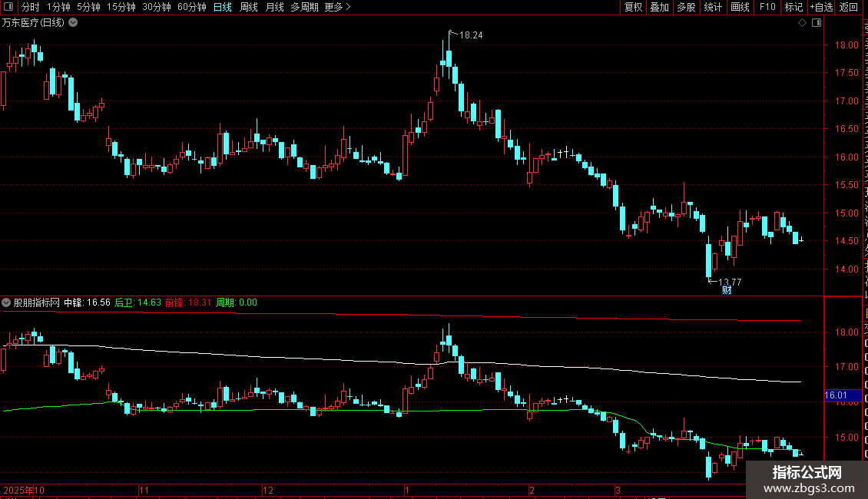Add stock via +自选 button

click(821, 7)
